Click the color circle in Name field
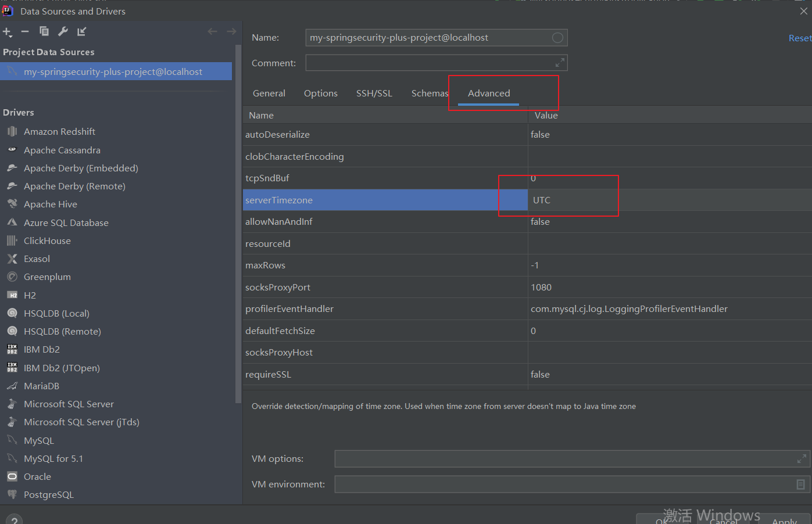This screenshot has height=524, width=812. [557, 38]
